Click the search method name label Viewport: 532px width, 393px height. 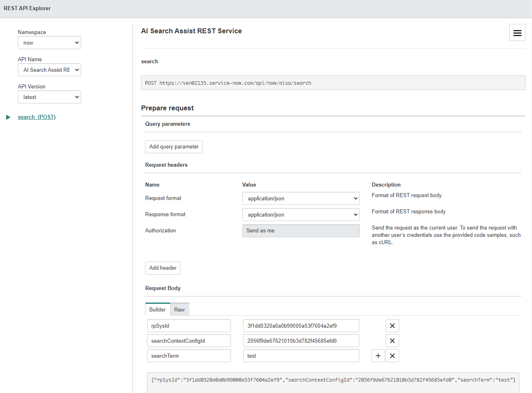point(150,62)
